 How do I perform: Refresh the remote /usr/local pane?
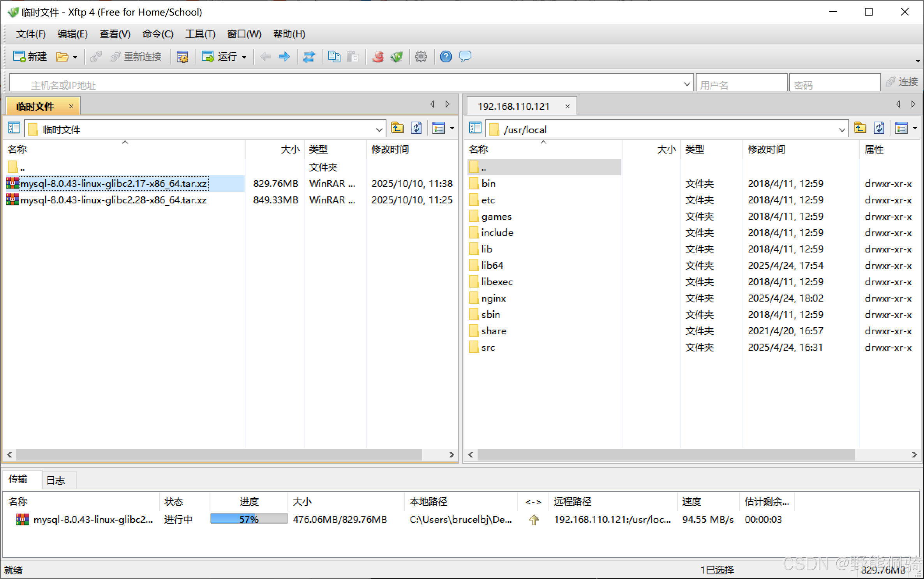[x=879, y=128]
